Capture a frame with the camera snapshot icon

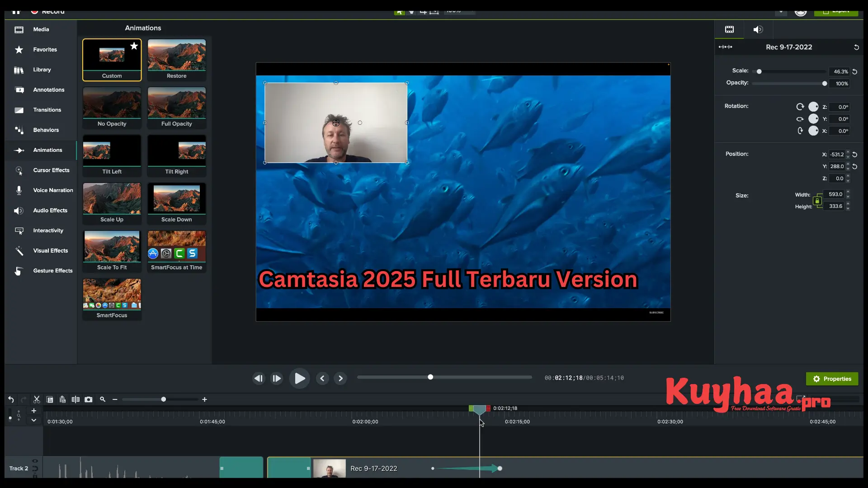pyautogui.click(x=89, y=399)
